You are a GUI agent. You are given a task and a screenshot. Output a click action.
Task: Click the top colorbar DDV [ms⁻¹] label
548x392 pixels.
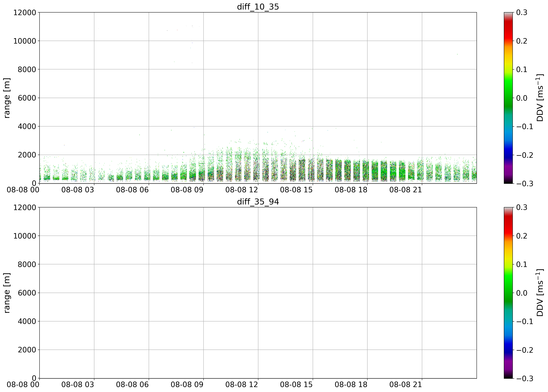[x=540, y=98]
